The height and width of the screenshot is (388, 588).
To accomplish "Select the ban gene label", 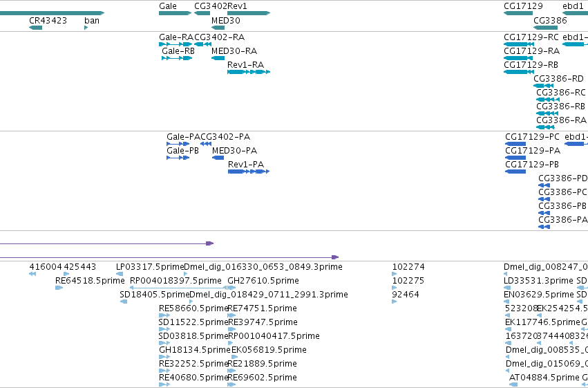I will (92, 20).
